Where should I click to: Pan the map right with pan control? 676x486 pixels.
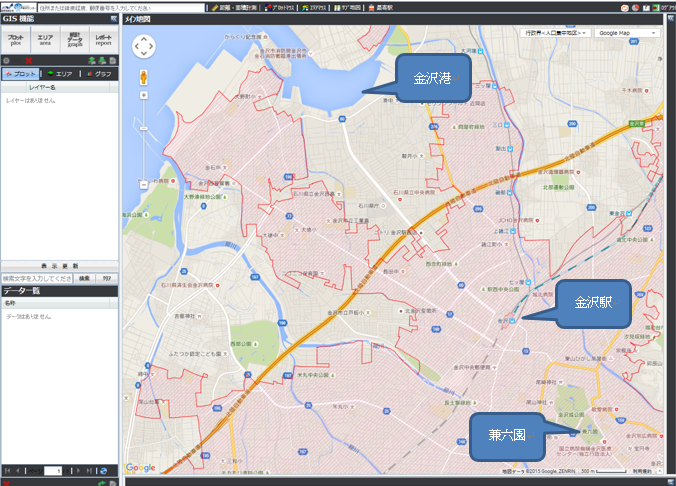tap(151, 46)
